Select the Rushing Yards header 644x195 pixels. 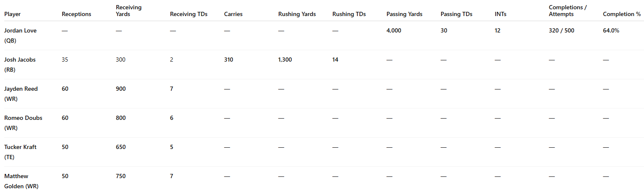(297, 14)
